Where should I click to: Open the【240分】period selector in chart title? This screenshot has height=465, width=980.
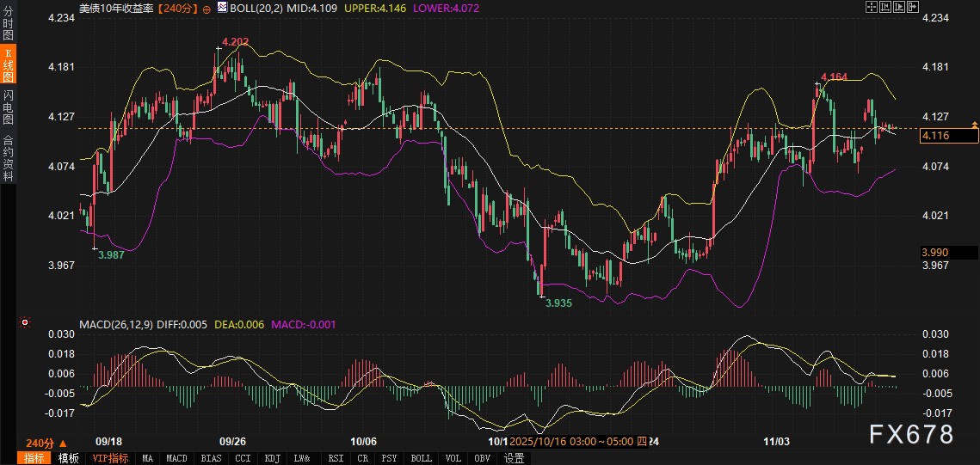[x=178, y=7]
